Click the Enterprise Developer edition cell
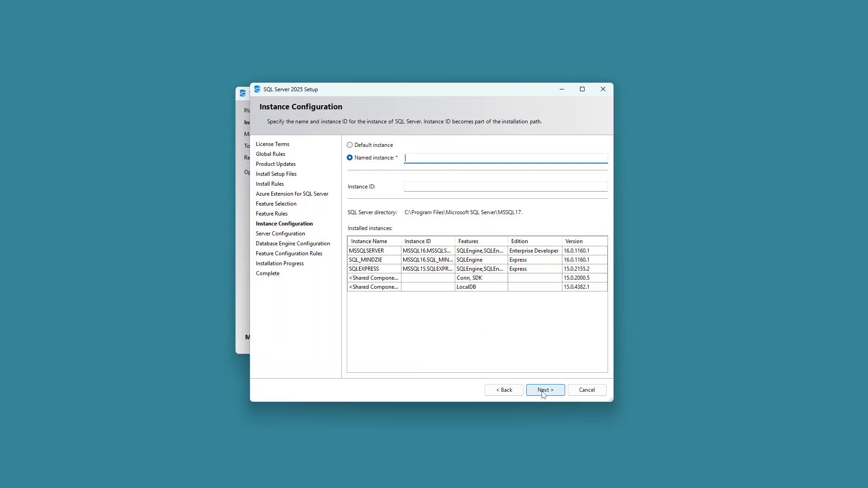This screenshot has width=868, height=488. point(535,251)
